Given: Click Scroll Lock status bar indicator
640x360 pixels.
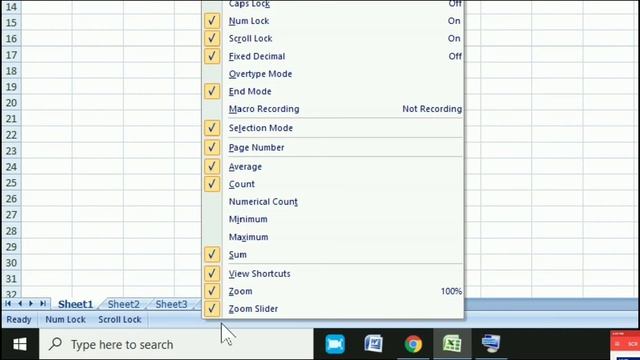Looking at the screenshot, I should tap(120, 320).
